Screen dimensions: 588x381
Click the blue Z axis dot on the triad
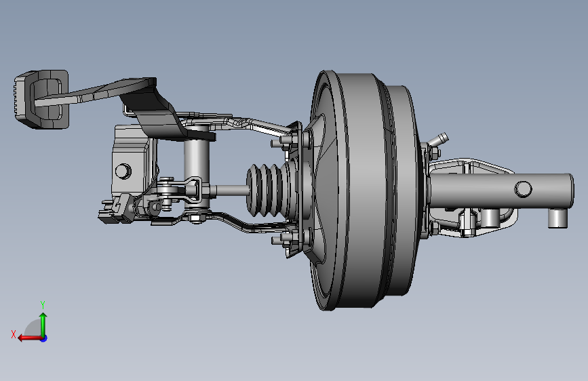[44, 338]
